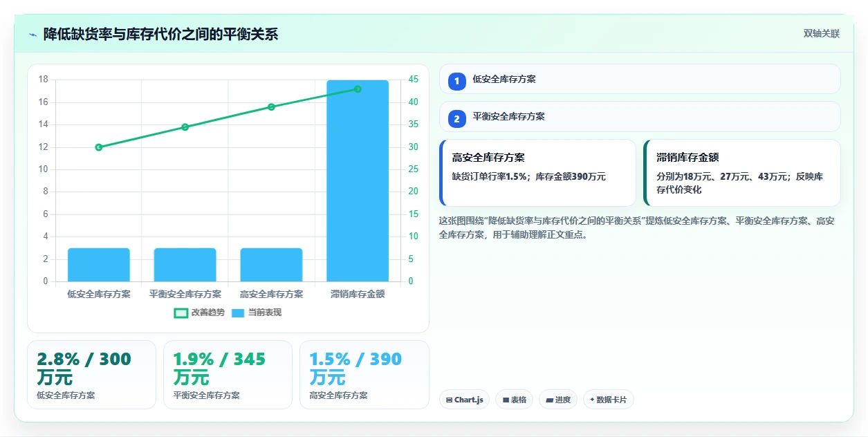
Task: Toggle the 当前表现 legend swatch
Action: (238, 313)
